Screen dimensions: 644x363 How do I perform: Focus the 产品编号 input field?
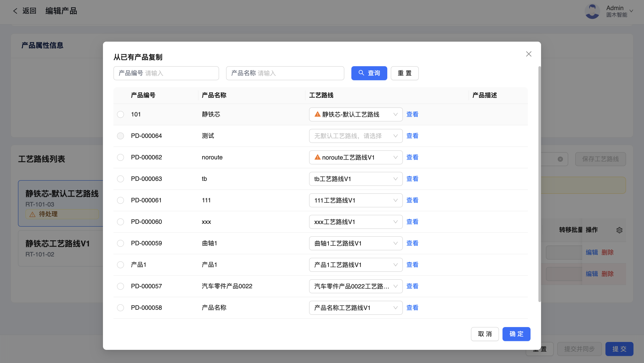166,73
